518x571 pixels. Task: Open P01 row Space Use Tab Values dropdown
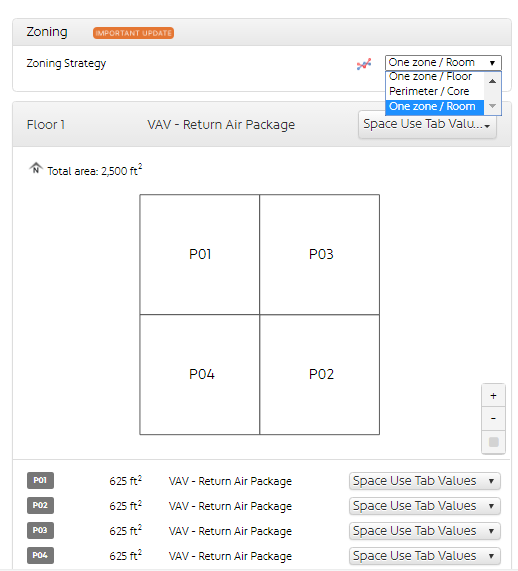[x=424, y=481]
